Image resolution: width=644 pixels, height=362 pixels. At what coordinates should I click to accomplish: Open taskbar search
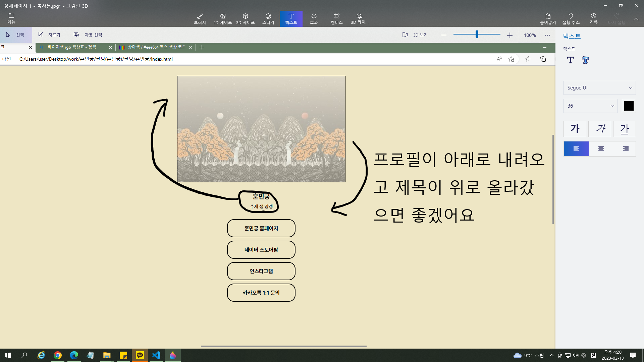(x=24, y=355)
